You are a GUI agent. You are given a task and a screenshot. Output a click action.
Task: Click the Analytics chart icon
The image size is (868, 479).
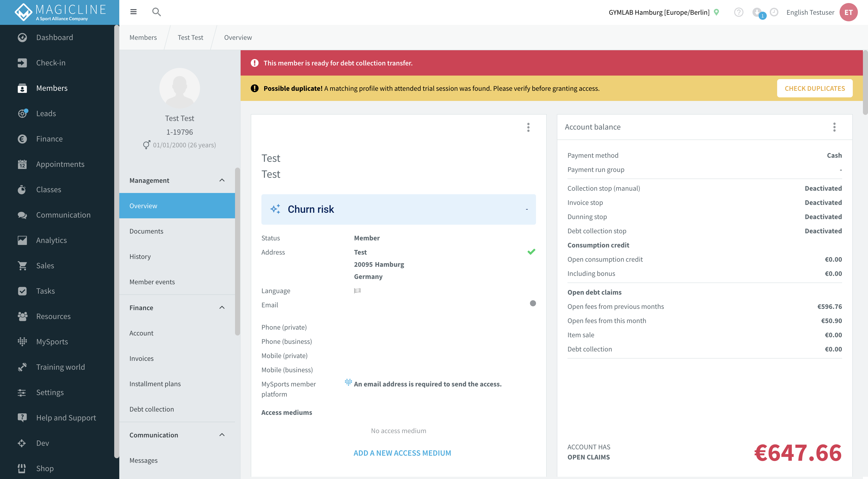[x=22, y=240]
